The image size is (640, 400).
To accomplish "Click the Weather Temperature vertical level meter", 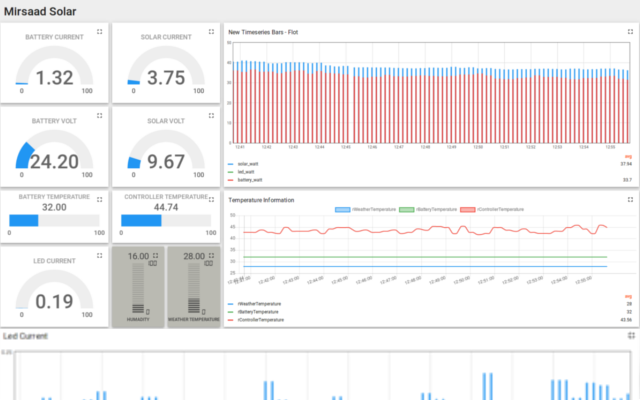I will (194, 288).
